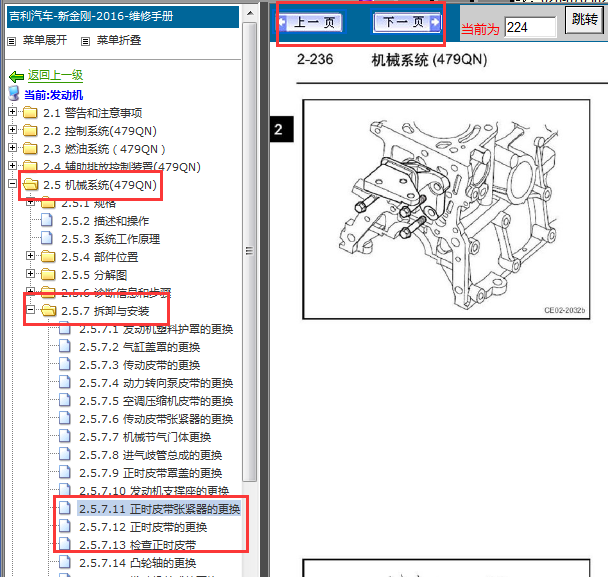608x577 pixels.
Task: Click page icon of 2.5.7.7 机械节气门体更换
Action: pos(65,435)
